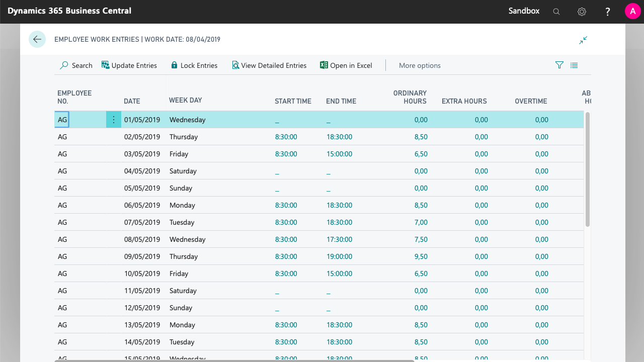Screen dimensions: 644x362
Task: Click Search in the action bar
Action: (x=76, y=65)
